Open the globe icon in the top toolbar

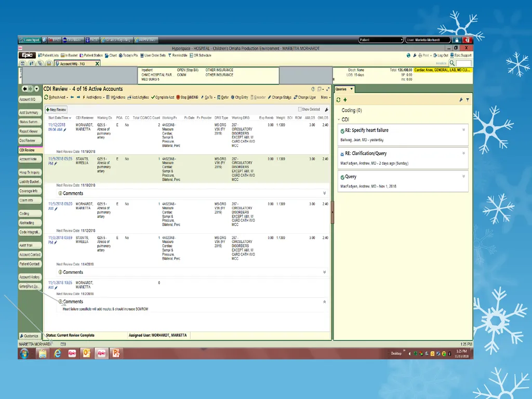408,55
